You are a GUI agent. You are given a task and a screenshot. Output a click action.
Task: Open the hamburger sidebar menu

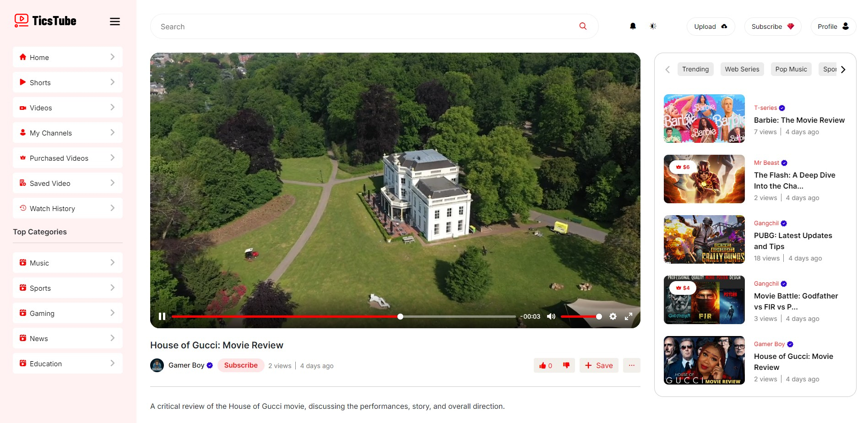115,22
